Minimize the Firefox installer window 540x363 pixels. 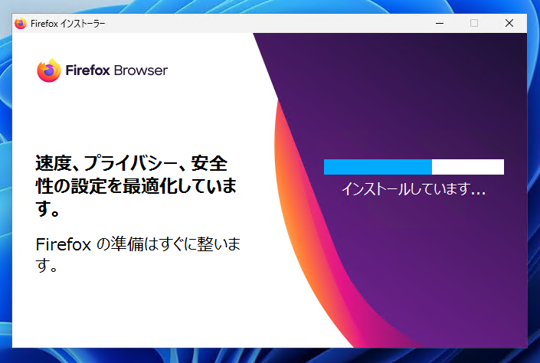click(439, 23)
